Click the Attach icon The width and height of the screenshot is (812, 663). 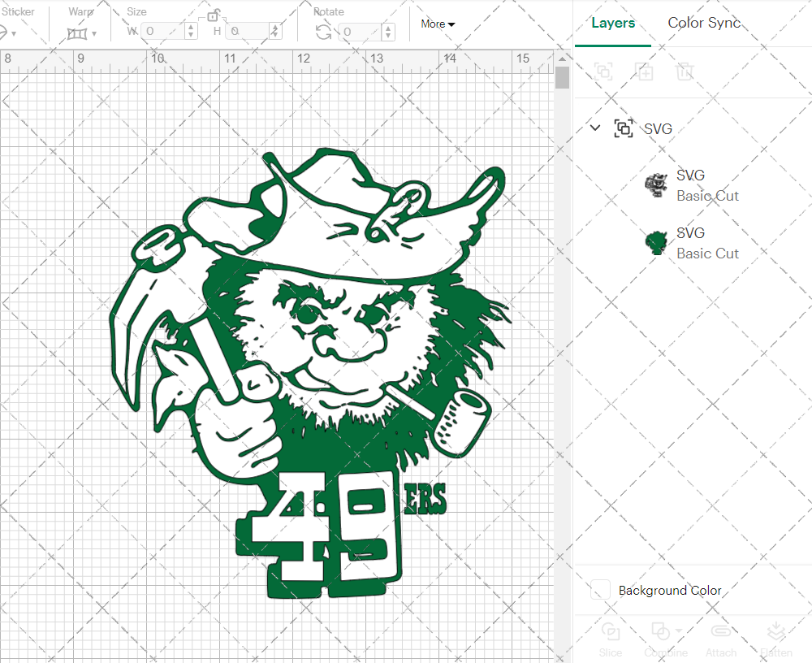click(721, 631)
